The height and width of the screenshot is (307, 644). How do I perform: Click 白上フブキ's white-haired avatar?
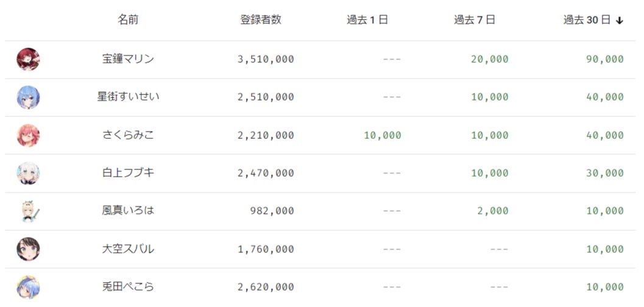pyautogui.click(x=29, y=173)
